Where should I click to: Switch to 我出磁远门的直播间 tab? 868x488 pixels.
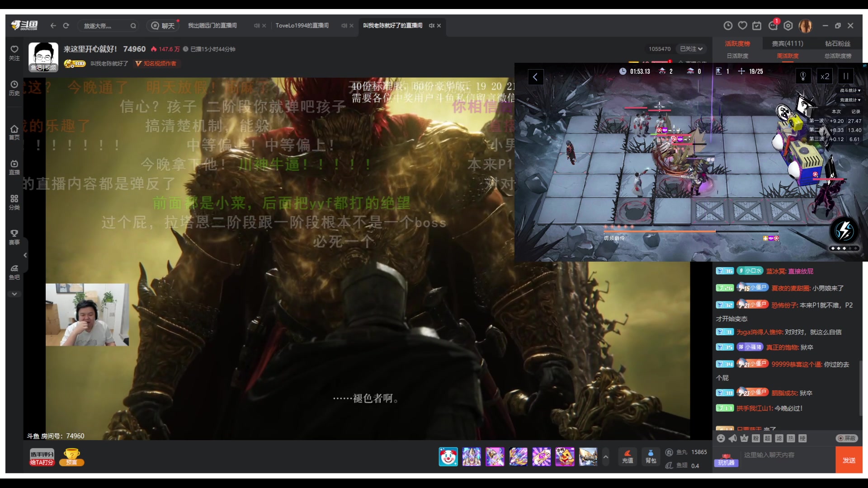click(x=212, y=26)
